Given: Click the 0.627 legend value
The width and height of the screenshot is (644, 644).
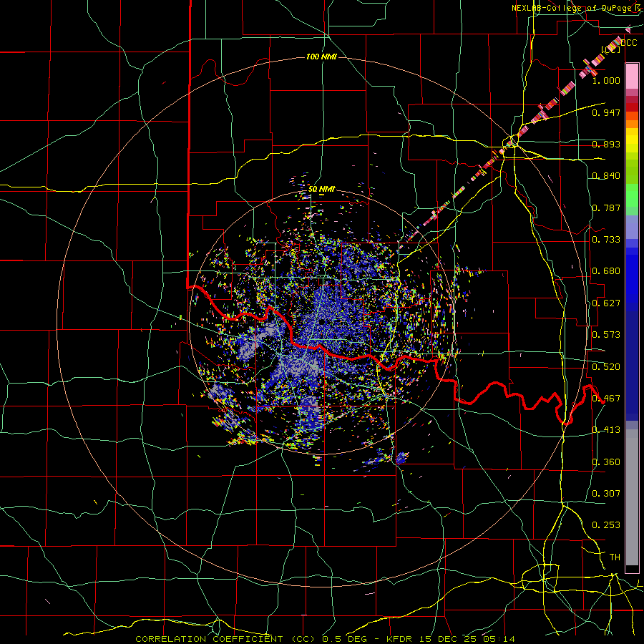Looking at the screenshot, I should point(606,303).
